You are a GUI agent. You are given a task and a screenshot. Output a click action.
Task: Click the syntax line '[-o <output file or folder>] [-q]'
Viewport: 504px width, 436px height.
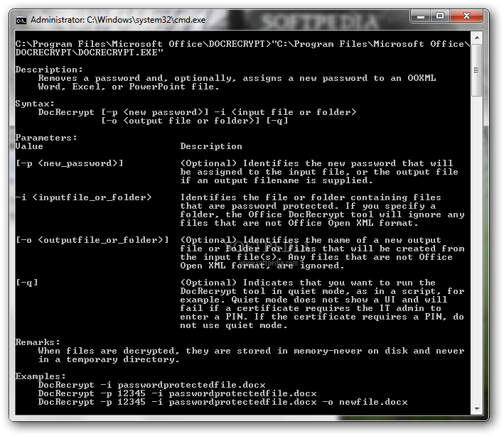(195, 121)
